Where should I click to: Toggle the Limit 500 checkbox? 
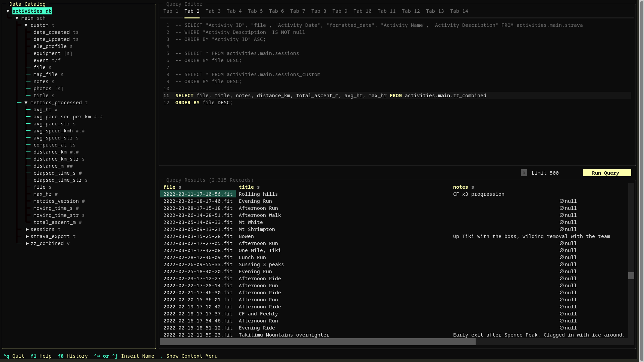524,173
